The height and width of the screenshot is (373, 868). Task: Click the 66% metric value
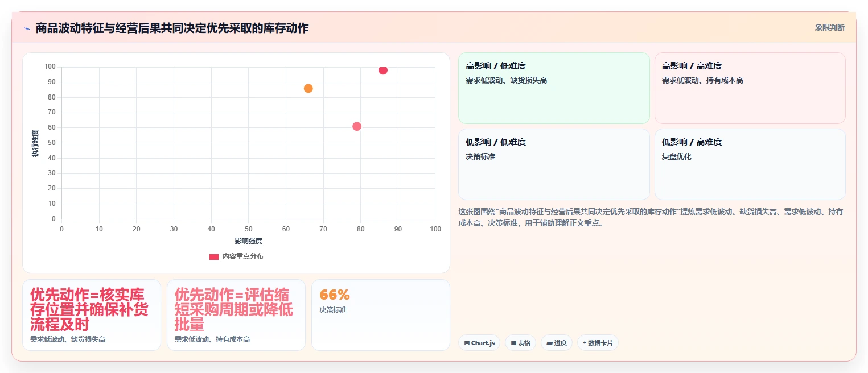335,295
